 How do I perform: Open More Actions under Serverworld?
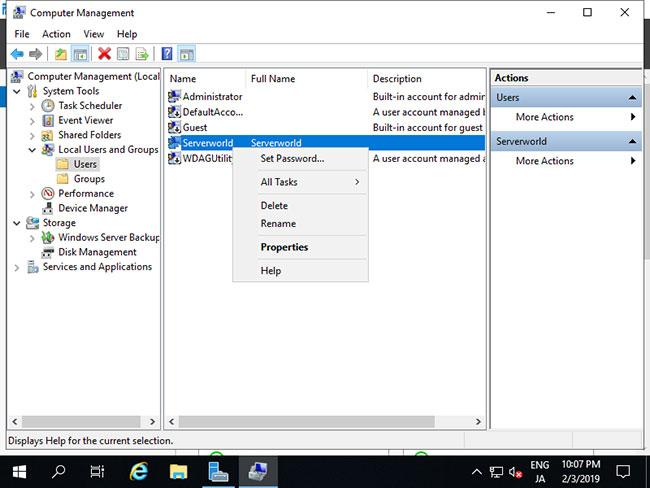pos(567,161)
